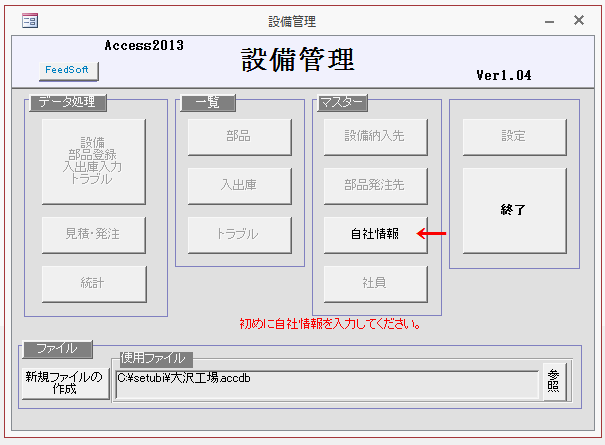Click the Access2013 label
Screen dimensions: 605x445
[x=144, y=46]
